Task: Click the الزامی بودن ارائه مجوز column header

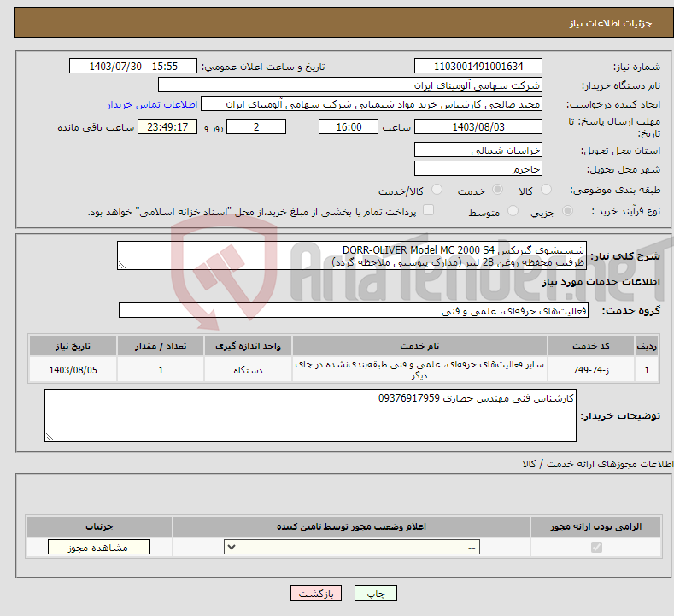Action: (x=595, y=526)
